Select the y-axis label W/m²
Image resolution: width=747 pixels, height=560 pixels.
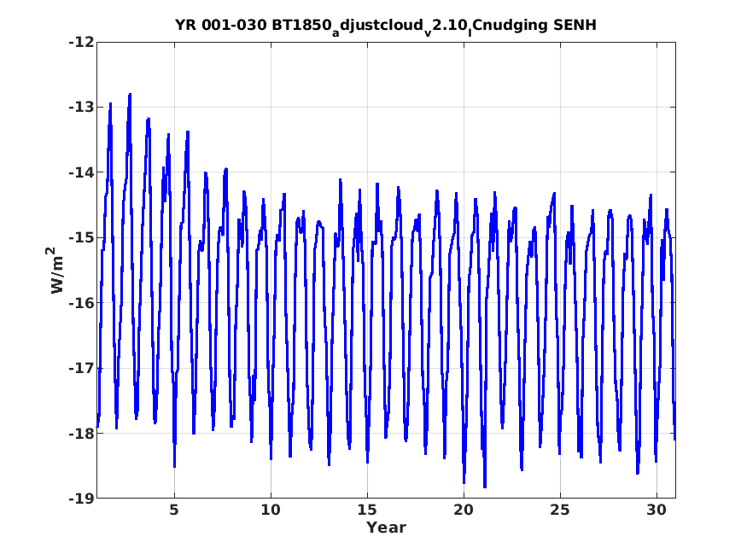(56, 270)
